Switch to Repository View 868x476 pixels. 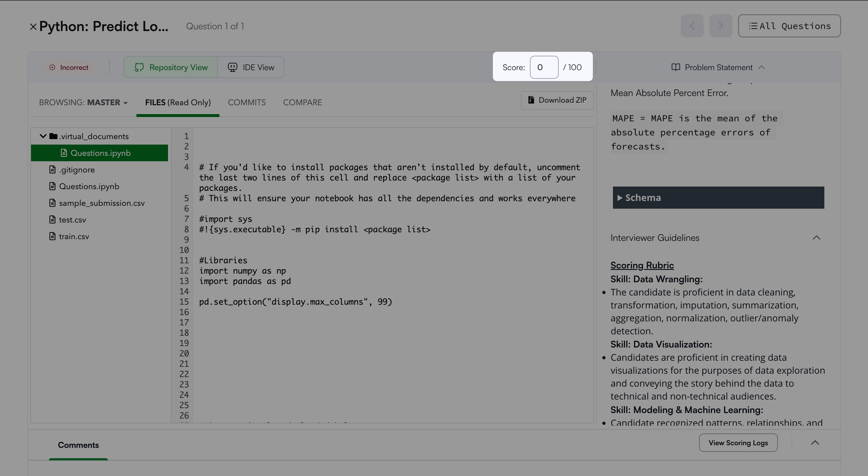click(171, 68)
